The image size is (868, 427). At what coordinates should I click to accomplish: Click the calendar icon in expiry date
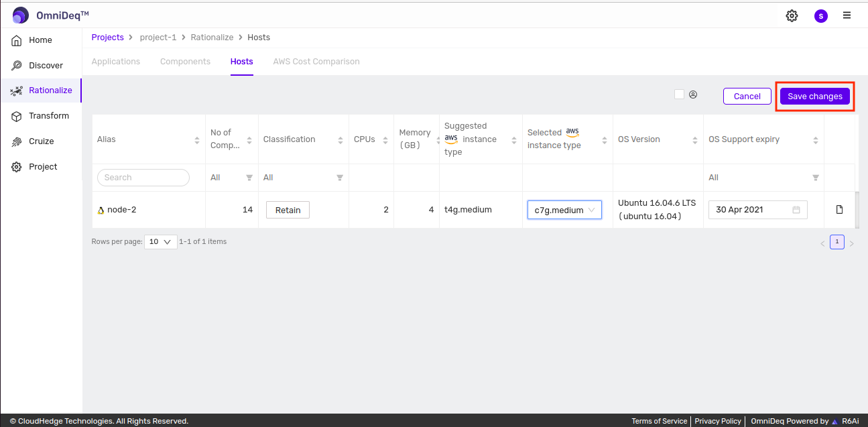[x=796, y=210]
